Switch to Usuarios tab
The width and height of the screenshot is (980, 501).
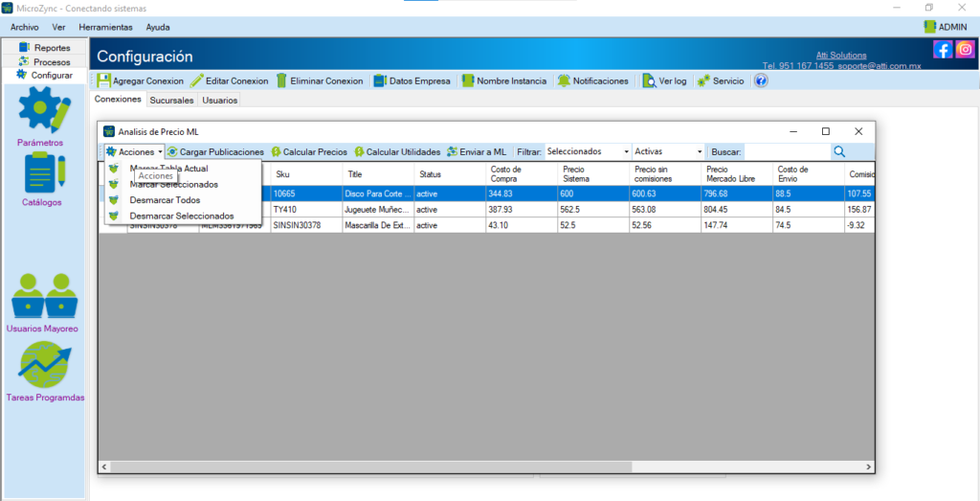[x=219, y=100]
